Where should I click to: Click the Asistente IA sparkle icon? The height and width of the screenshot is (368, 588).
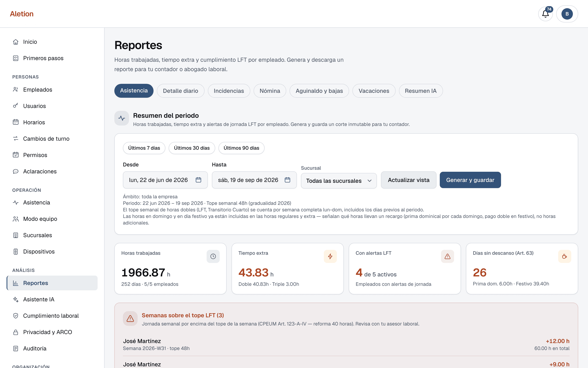click(16, 299)
